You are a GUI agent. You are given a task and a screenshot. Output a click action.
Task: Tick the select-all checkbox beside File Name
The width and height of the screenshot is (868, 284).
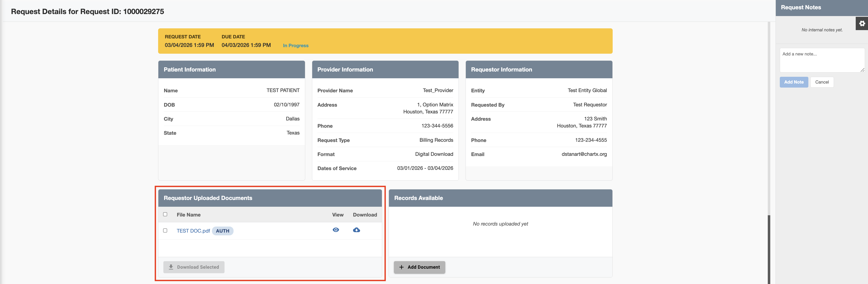[x=165, y=215]
